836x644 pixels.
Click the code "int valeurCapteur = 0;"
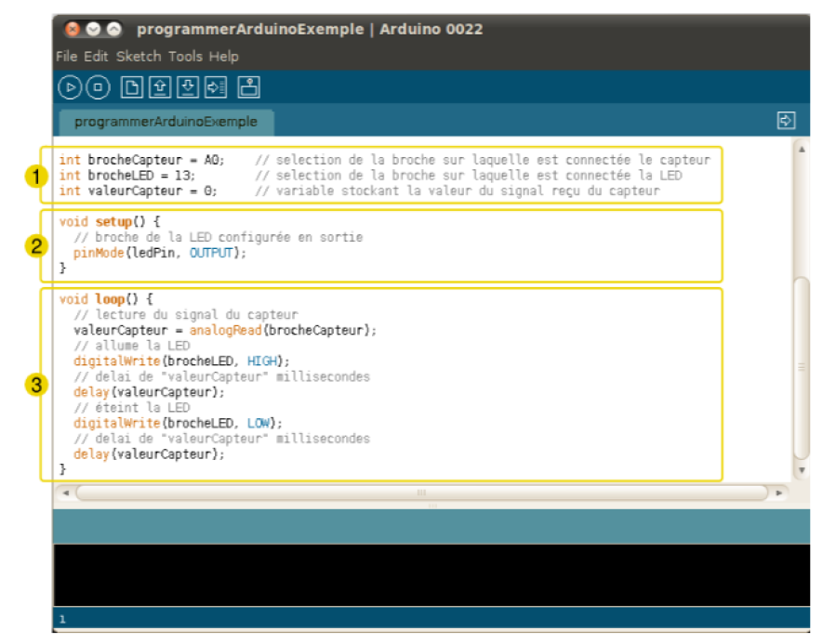(x=138, y=191)
